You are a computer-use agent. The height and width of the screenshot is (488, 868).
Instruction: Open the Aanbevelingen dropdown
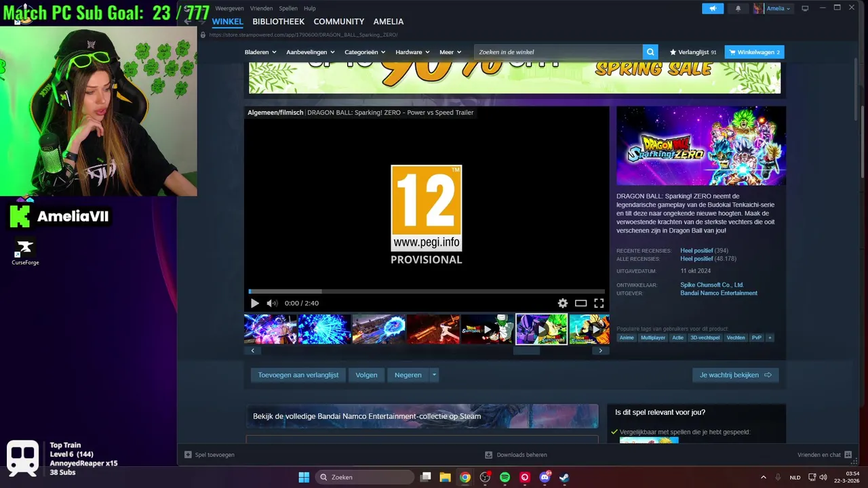point(311,52)
